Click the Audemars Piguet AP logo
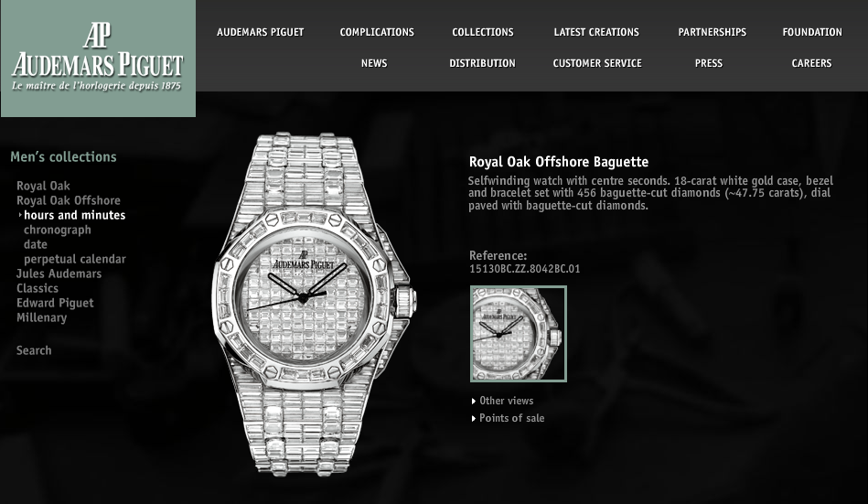The width and height of the screenshot is (868, 504). pos(98,59)
